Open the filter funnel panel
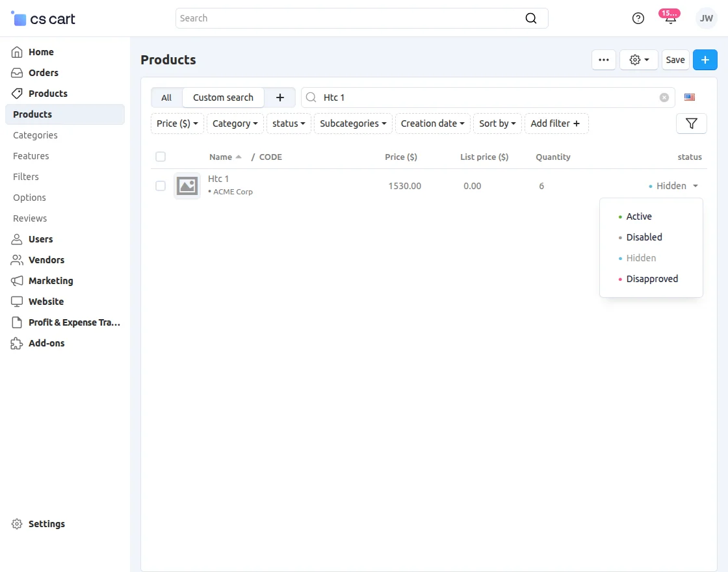728x572 pixels. 691,123
